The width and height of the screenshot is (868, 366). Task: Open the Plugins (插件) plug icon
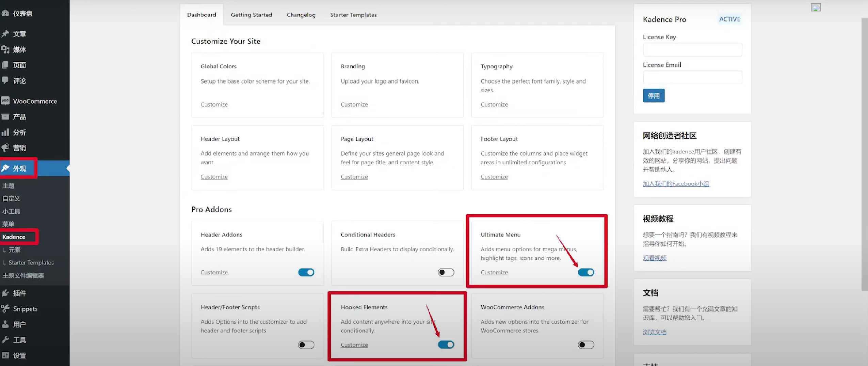[x=5, y=293]
